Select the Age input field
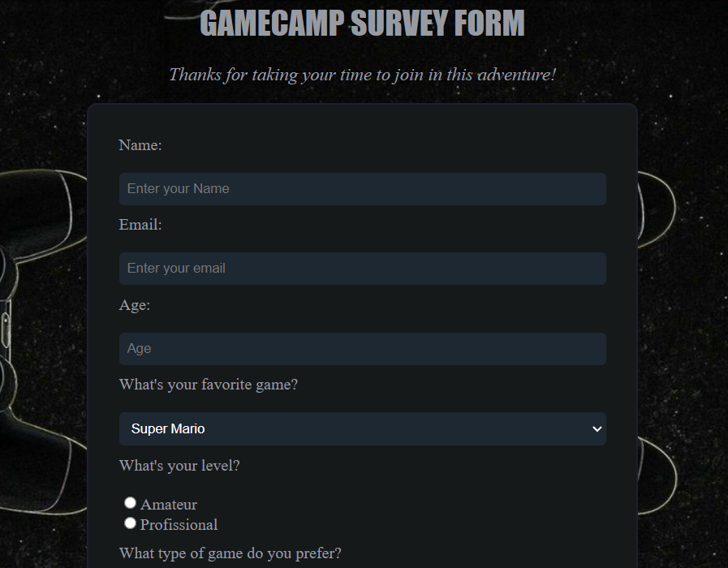 362,348
